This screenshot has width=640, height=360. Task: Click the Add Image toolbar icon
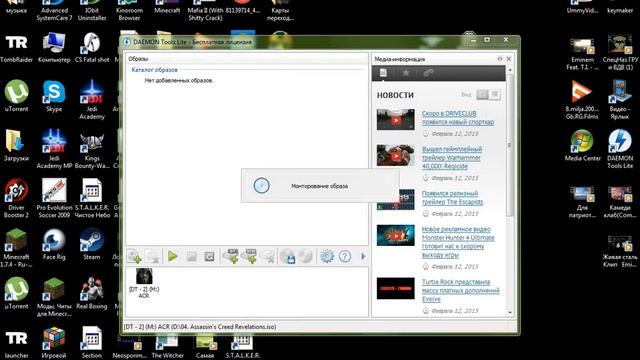tap(134, 256)
